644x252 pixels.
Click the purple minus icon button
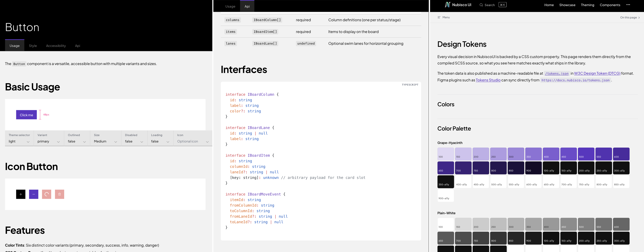[34, 194]
